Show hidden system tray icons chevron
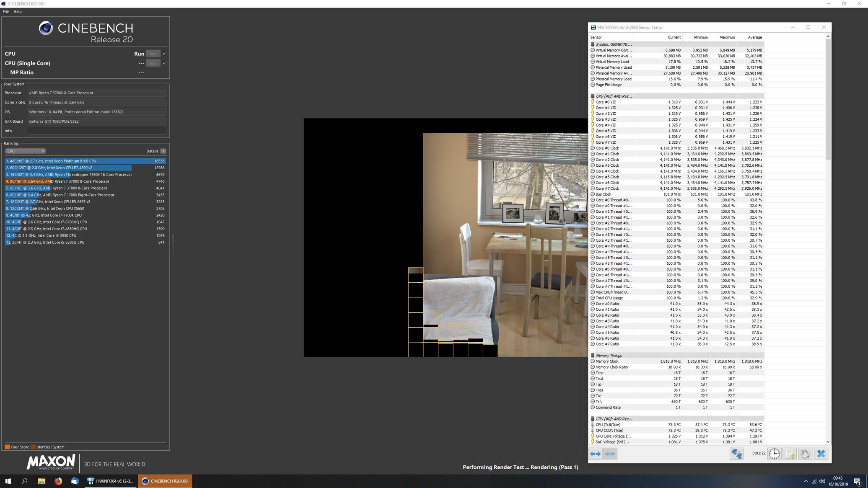This screenshot has height=488, width=868. [x=806, y=481]
